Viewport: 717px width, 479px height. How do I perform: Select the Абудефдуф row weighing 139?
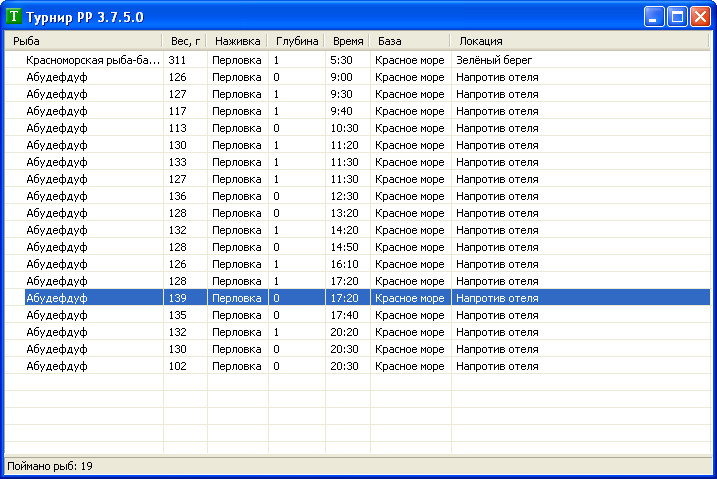(357, 298)
